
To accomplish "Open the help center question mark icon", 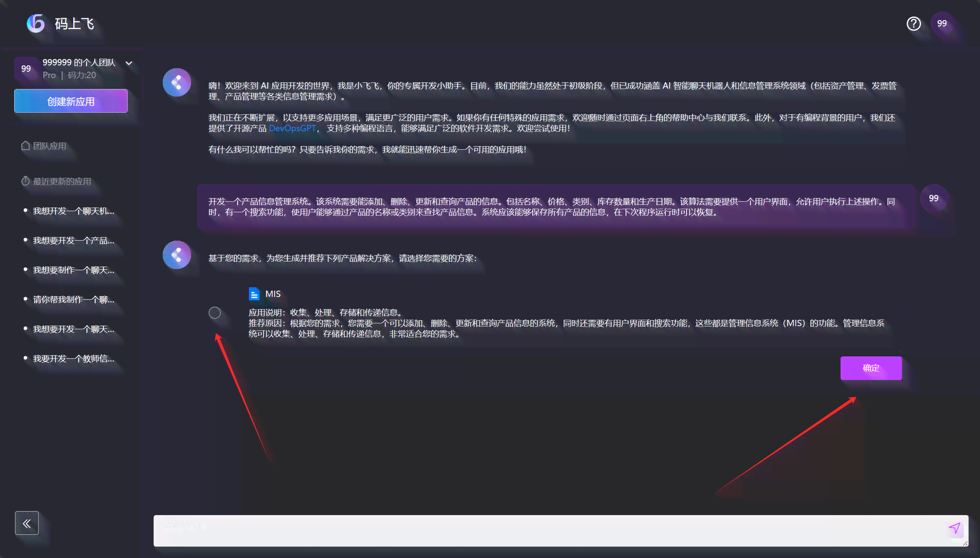I will pyautogui.click(x=913, y=24).
